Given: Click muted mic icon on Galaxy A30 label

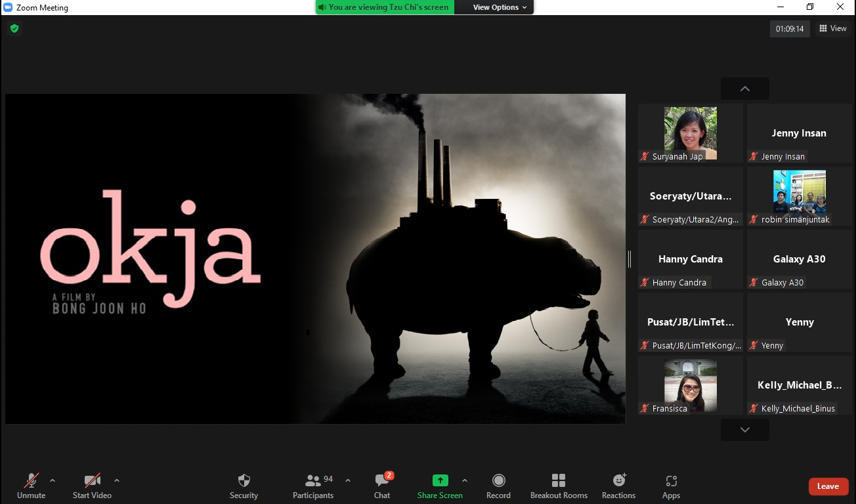Looking at the screenshot, I should coord(754,283).
